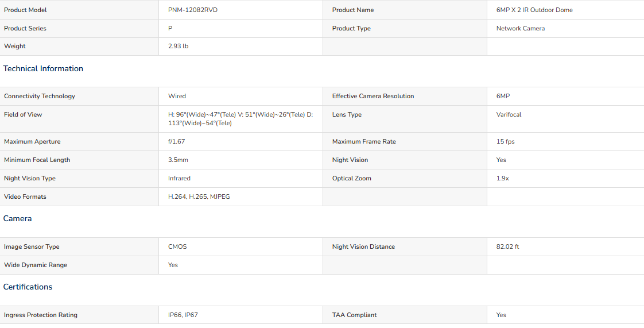Click the 15 fps frame rate value
This screenshot has width=644, height=328.
(505, 141)
